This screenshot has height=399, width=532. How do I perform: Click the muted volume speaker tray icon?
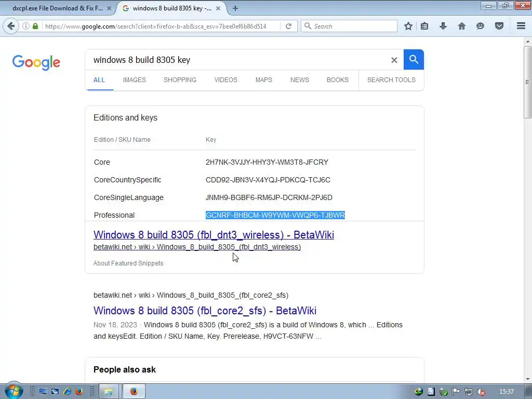(x=481, y=392)
